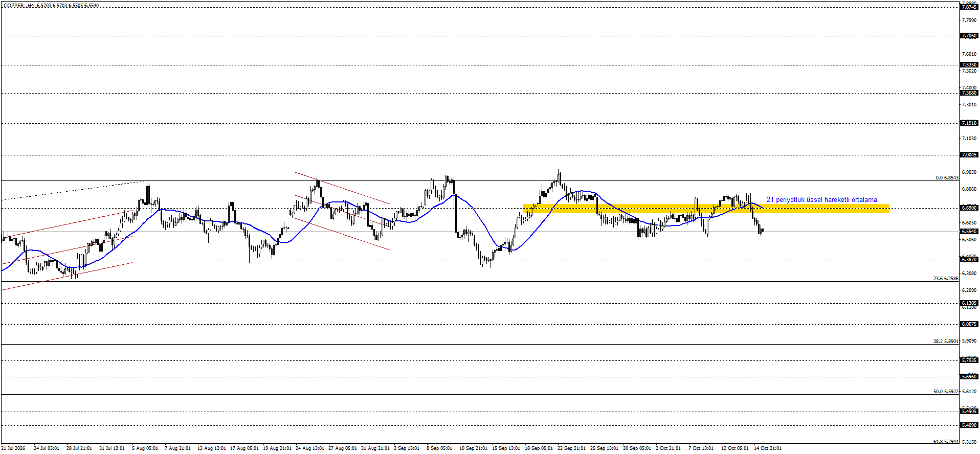Select the '28 Jul 21:01' time label
The width and height of the screenshot is (980, 454).
tap(79, 448)
